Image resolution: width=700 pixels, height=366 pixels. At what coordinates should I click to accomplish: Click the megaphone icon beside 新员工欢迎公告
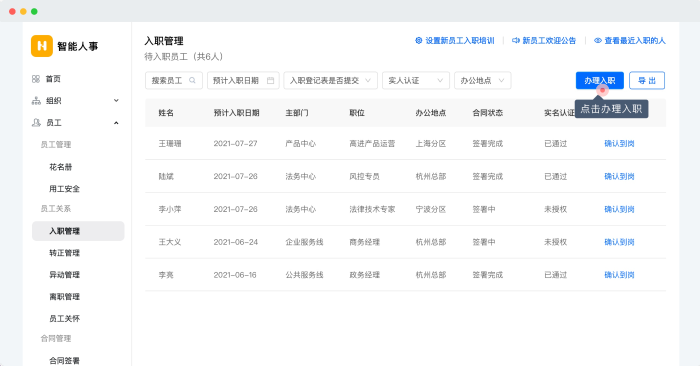(x=516, y=41)
